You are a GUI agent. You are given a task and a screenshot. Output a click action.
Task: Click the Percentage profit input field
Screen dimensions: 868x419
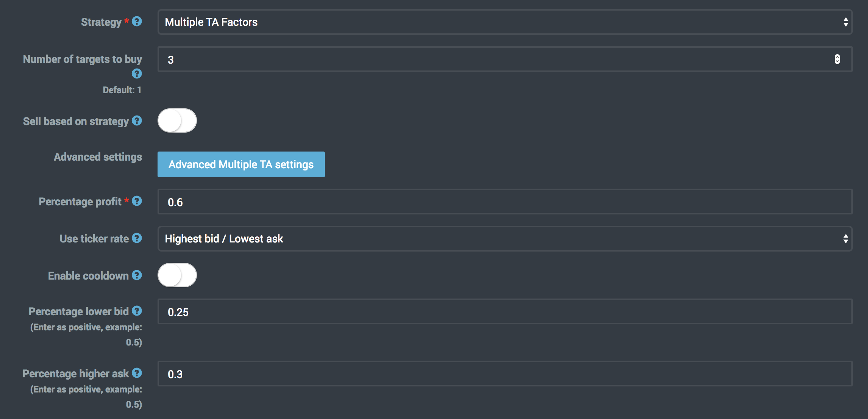coord(504,202)
